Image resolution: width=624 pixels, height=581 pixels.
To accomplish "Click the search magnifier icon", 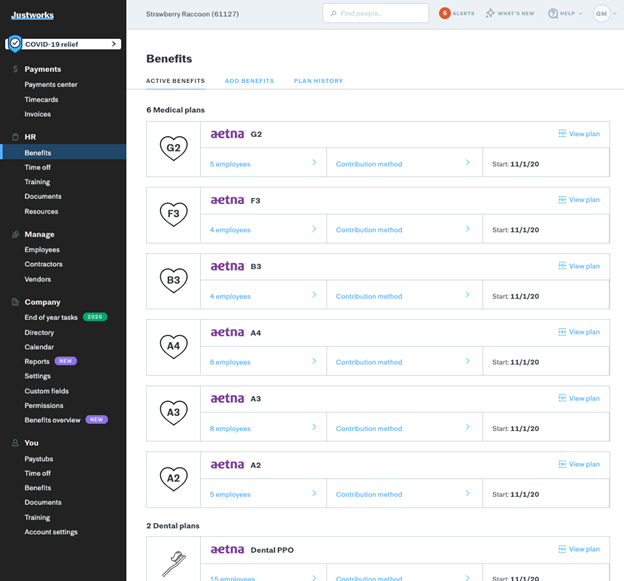I will pyautogui.click(x=333, y=14).
